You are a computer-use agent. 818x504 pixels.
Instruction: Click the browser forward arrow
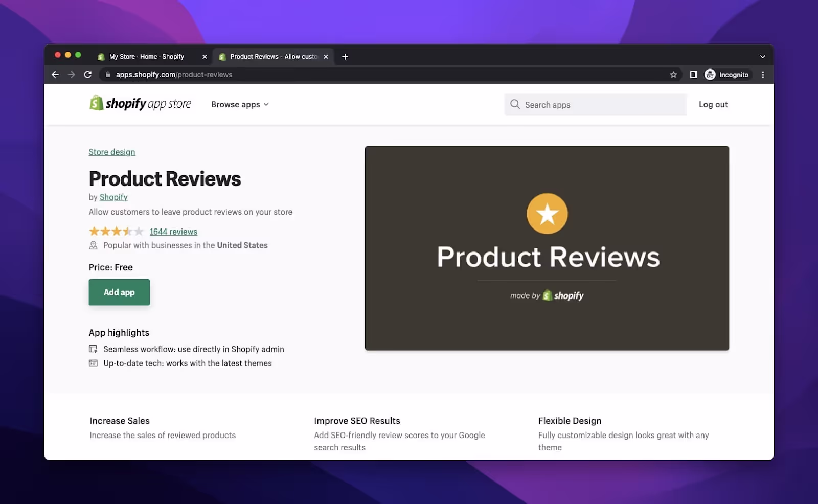point(72,75)
